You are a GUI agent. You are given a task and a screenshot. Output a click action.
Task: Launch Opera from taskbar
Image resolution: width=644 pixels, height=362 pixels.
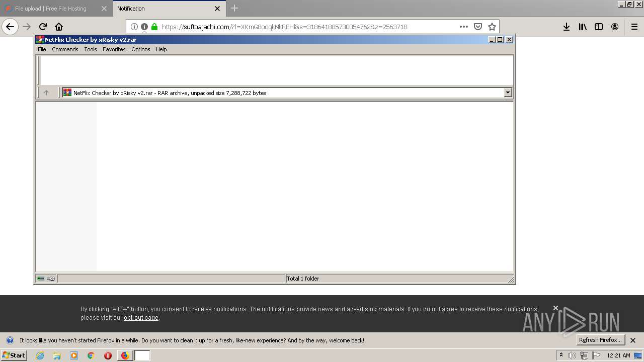point(108,355)
